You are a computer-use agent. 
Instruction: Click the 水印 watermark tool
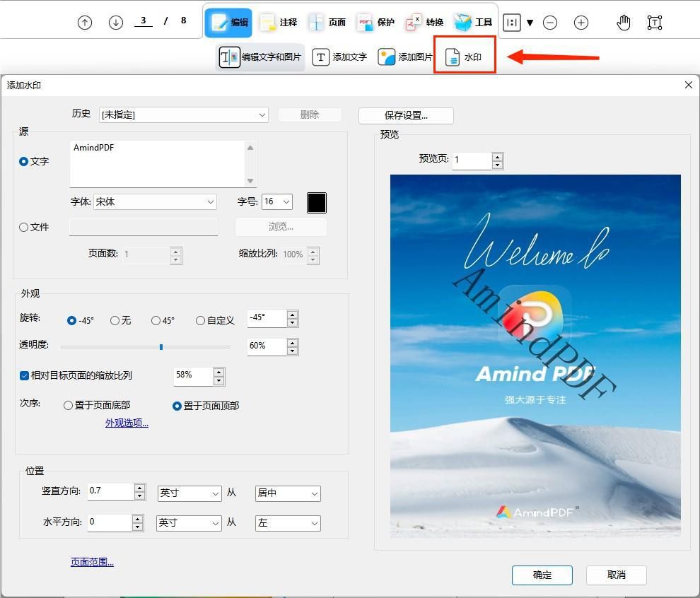coord(465,57)
